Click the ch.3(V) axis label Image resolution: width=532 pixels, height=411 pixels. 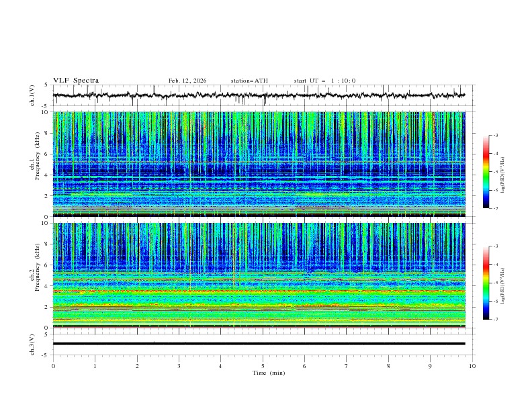tap(32, 344)
